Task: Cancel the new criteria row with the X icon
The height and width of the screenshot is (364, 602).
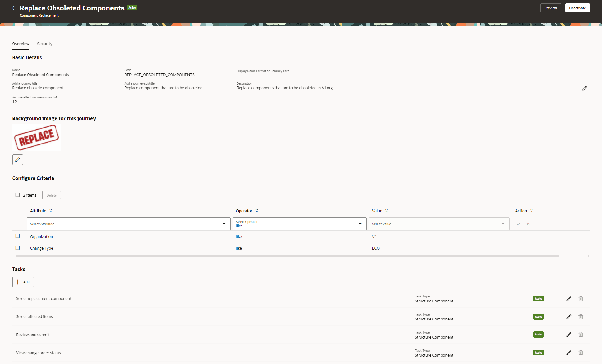Action: (528, 224)
